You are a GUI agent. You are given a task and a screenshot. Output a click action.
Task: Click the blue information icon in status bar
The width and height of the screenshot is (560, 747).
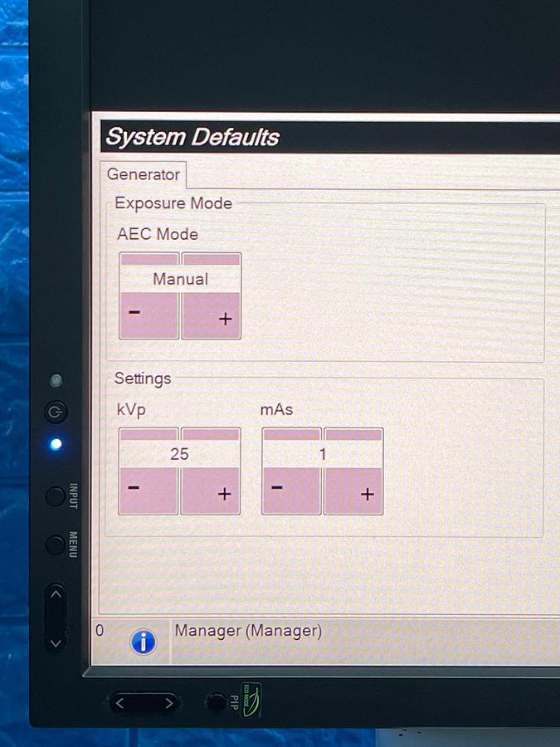[144, 642]
